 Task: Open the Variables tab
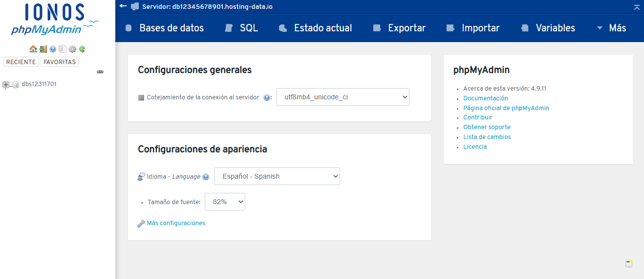[548, 28]
